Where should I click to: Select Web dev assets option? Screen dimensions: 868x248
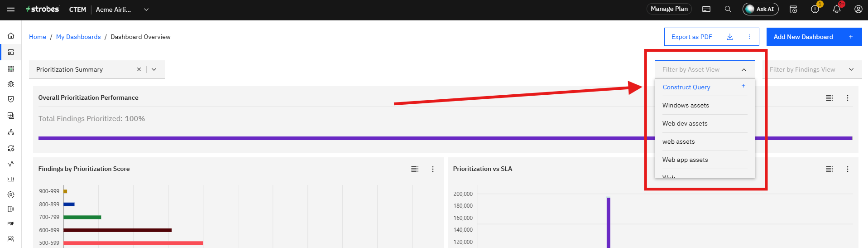(705, 123)
